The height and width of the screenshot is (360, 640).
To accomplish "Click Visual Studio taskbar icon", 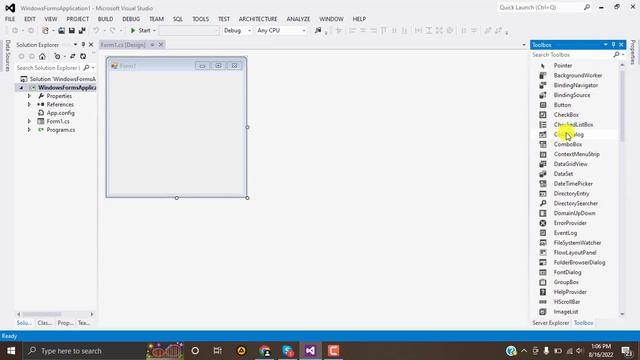I will (x=310, y=351).
